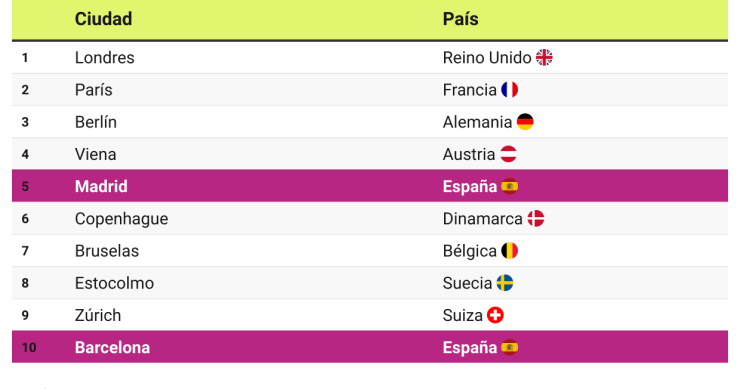Screen dimensions: 740x389
Task: Click rank number 7 for Bruselas
Action: pyautogui.click(x=25, y=251)
